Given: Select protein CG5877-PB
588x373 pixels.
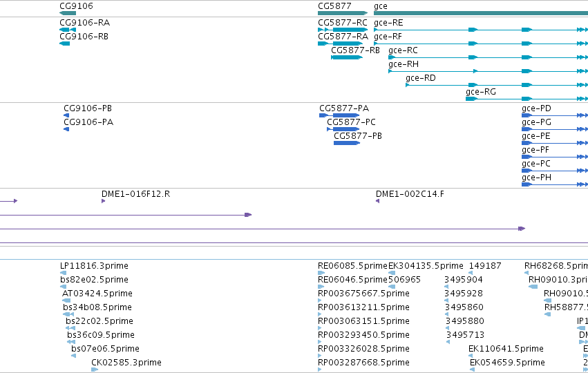Looking at the screenshot, I should coord(358,136).
